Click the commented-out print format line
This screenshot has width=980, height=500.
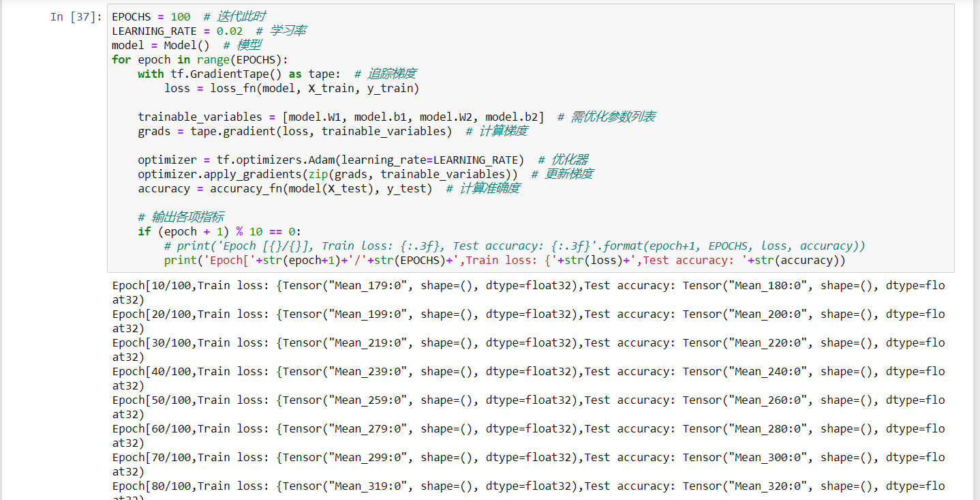pyautogui.click(x=515, y=246)
